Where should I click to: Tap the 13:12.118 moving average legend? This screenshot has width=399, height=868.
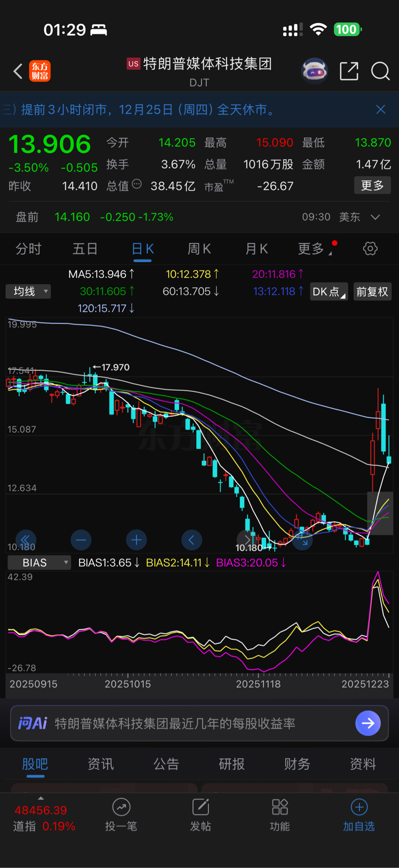click(x=279, y=291)
